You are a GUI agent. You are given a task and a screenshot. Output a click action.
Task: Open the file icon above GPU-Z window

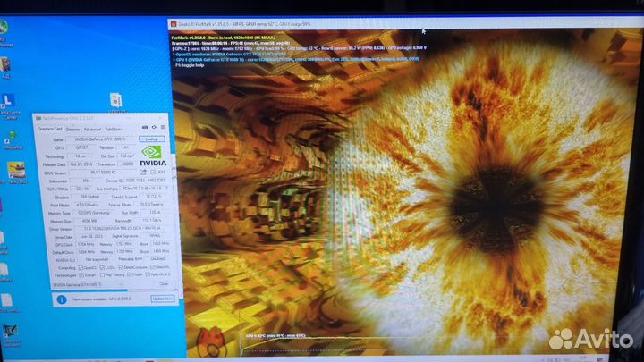click(116, 99)
